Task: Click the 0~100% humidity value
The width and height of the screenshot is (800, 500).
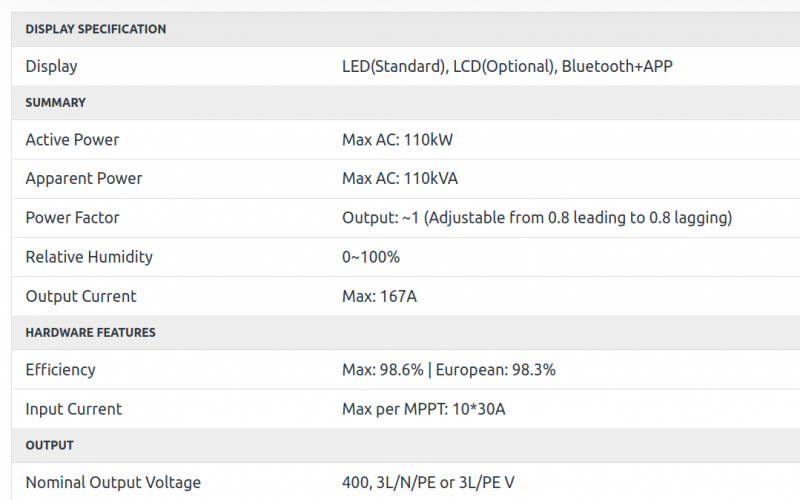Action: pyautogui.click(x=370, y=257)
